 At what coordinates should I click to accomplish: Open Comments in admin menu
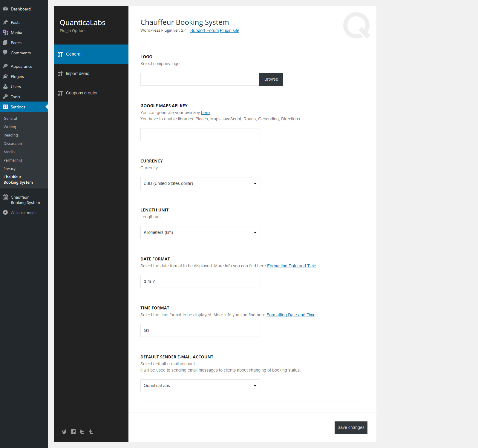coord(24,53)
